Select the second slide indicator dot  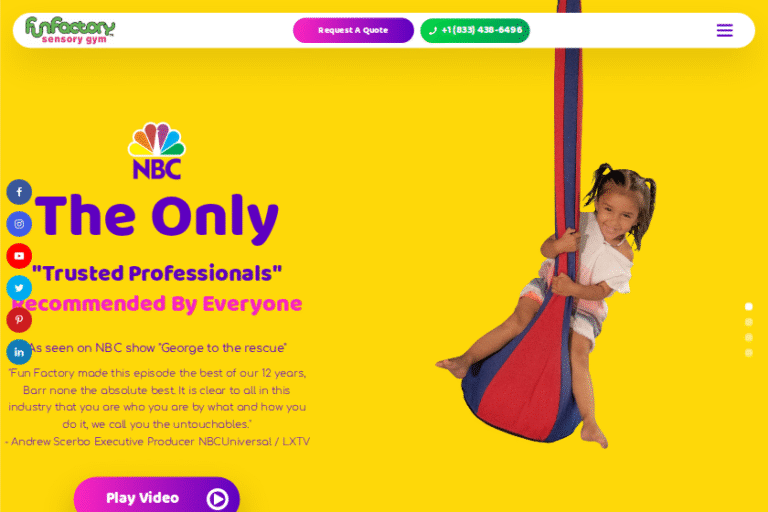coord(748,322)
